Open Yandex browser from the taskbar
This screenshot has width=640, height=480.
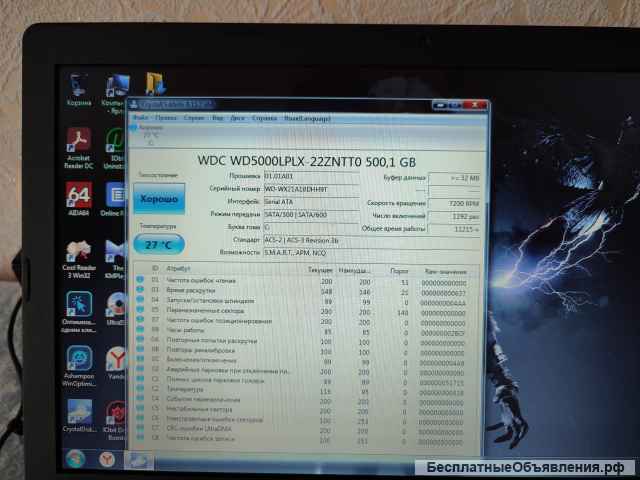point(107,458)
